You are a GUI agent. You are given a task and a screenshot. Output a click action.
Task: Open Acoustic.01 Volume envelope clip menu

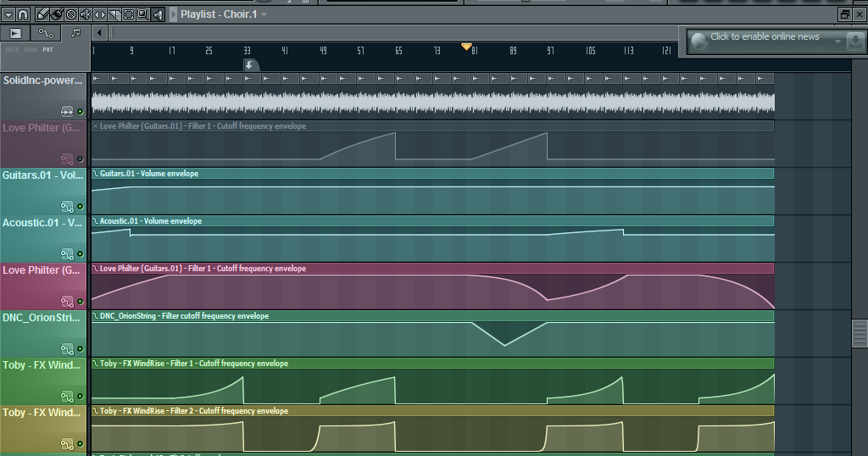95,221
